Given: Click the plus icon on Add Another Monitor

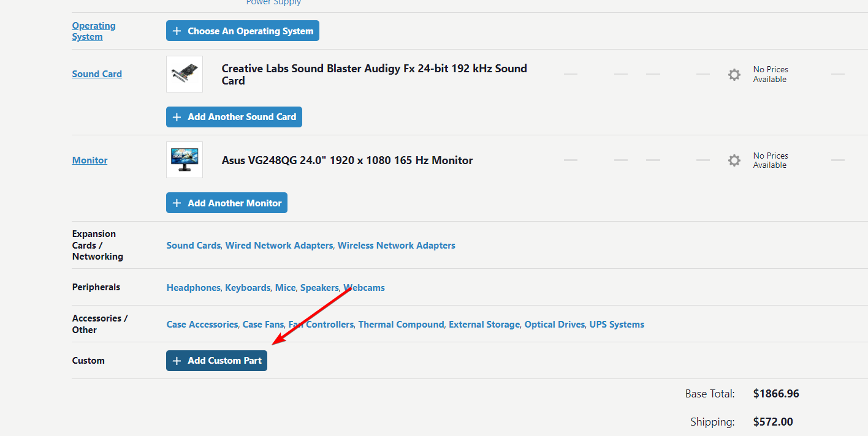Looking at the screenshot, I should [x=177, y=202].
